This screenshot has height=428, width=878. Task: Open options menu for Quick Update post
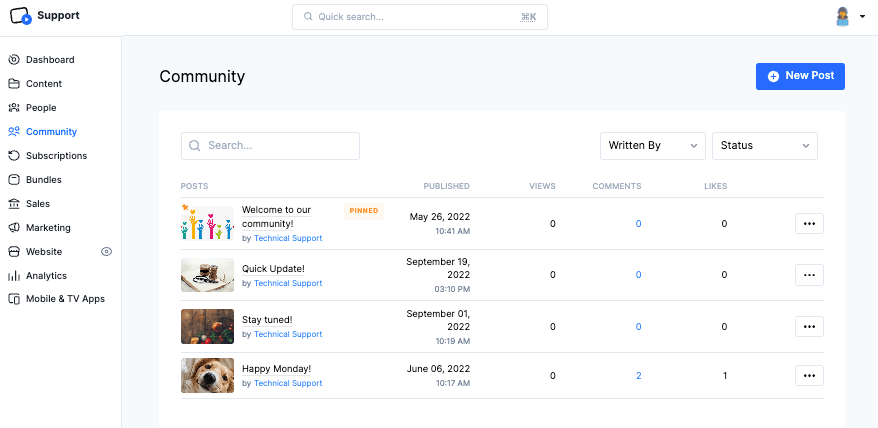809,275
